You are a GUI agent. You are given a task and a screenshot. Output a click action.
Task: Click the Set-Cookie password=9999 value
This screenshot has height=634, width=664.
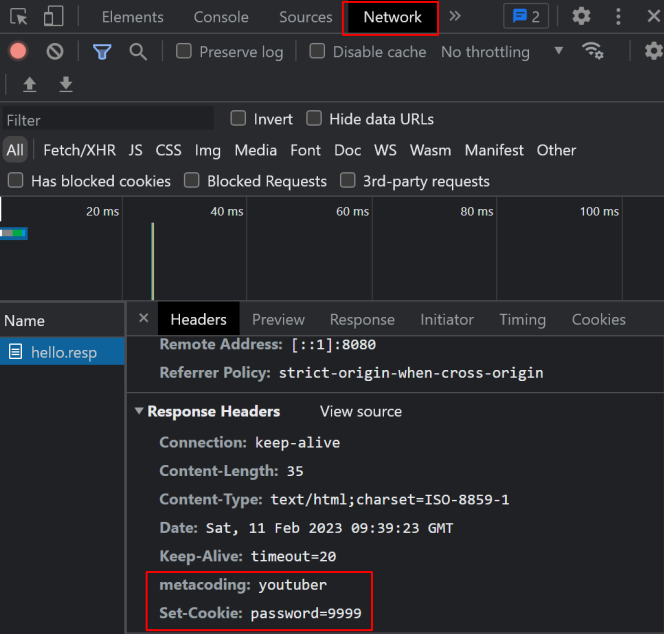coord(306,613)
